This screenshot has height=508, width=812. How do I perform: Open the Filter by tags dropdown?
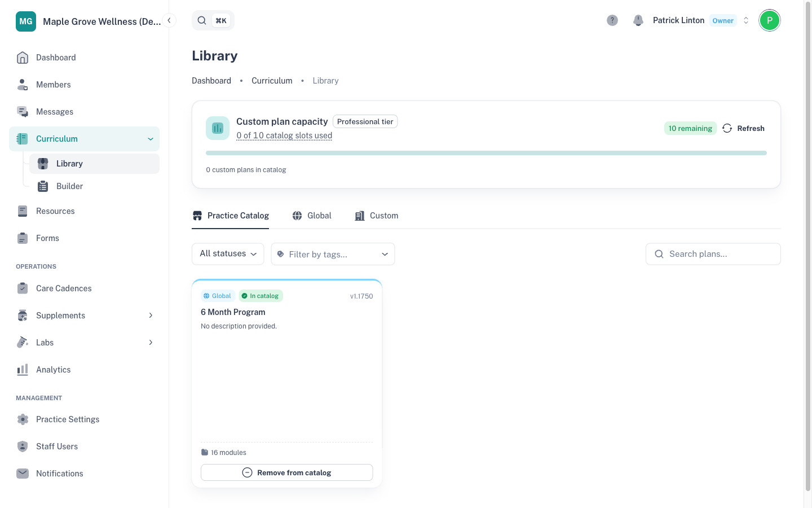coord(333,254)
